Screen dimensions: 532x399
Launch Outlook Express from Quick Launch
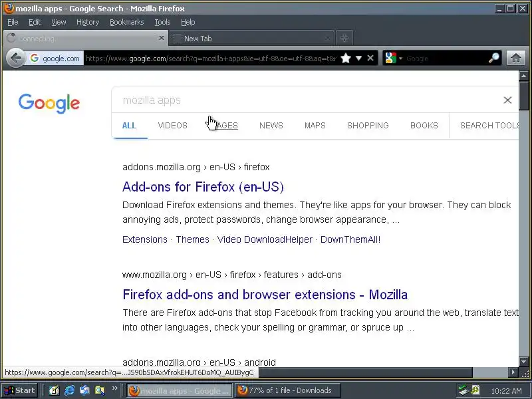pyautogui.click(x=84, y=390)
